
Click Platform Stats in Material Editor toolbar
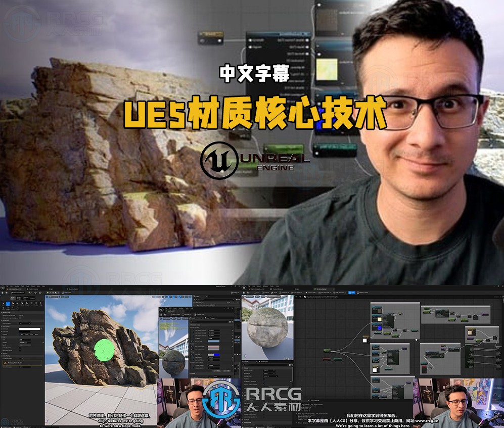[x=363, y=293]
